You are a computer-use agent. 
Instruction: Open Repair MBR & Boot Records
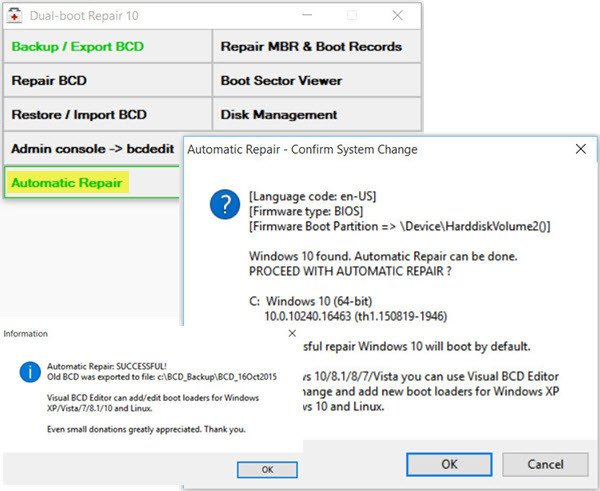(317, 47)
